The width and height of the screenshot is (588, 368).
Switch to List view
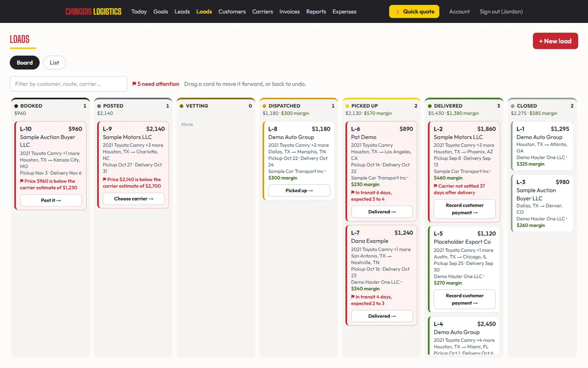point(54,63)
